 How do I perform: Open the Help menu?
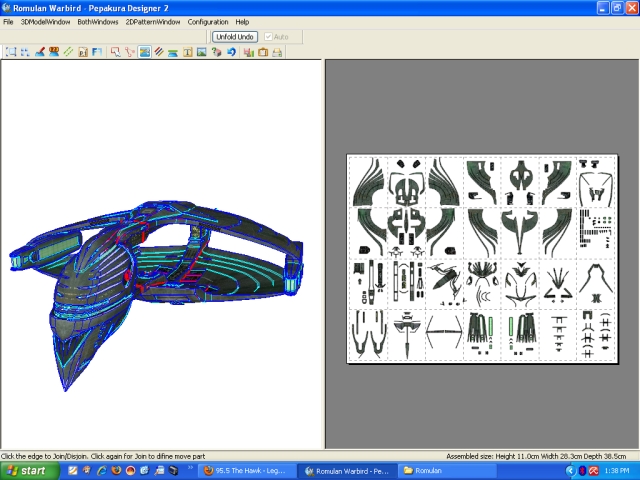coord(242,22)
